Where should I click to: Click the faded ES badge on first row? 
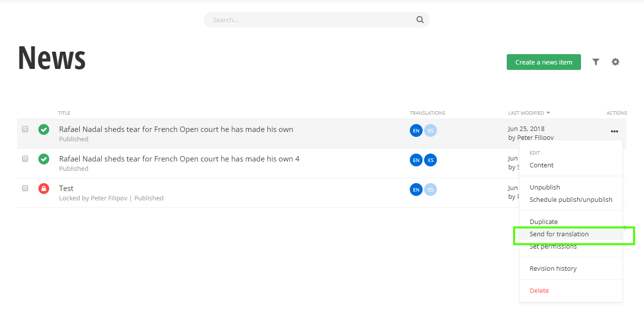(430, 130)
